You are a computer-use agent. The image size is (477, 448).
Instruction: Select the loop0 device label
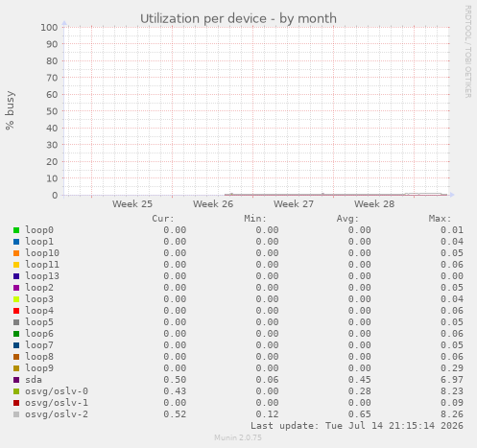point(39,230)
